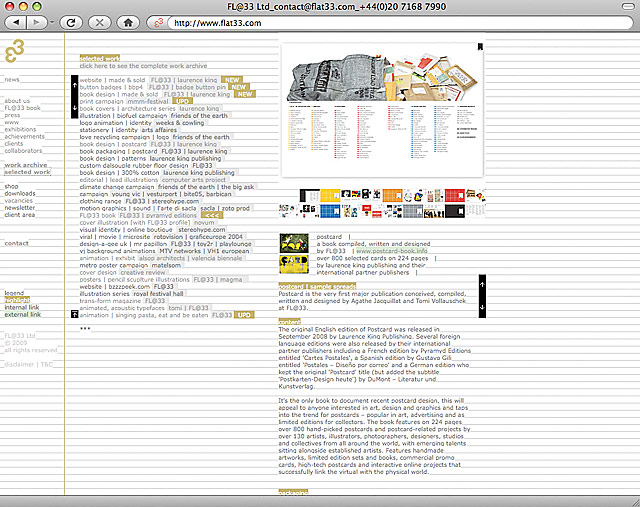Open 'climate change campaign' the big ask entry

pos(167,187)
